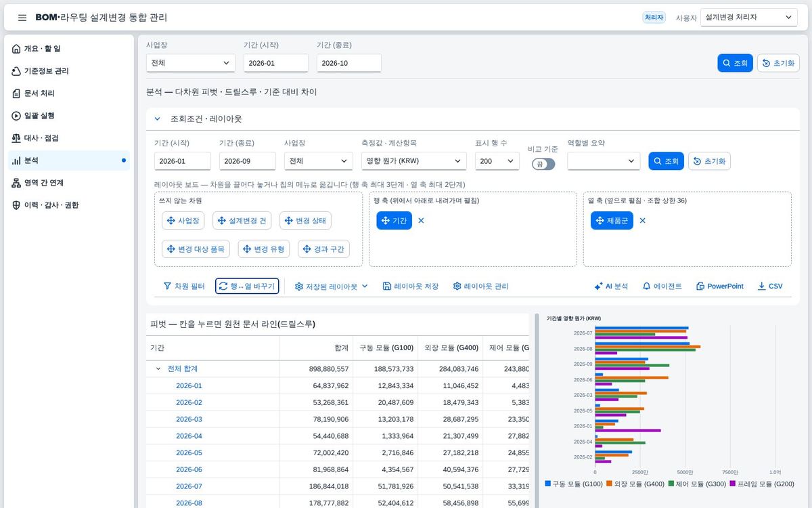Viewport: 812px width, 508px height.
Task: Open 레이아웃 관리 settings
Action: (x=481, y=287)
